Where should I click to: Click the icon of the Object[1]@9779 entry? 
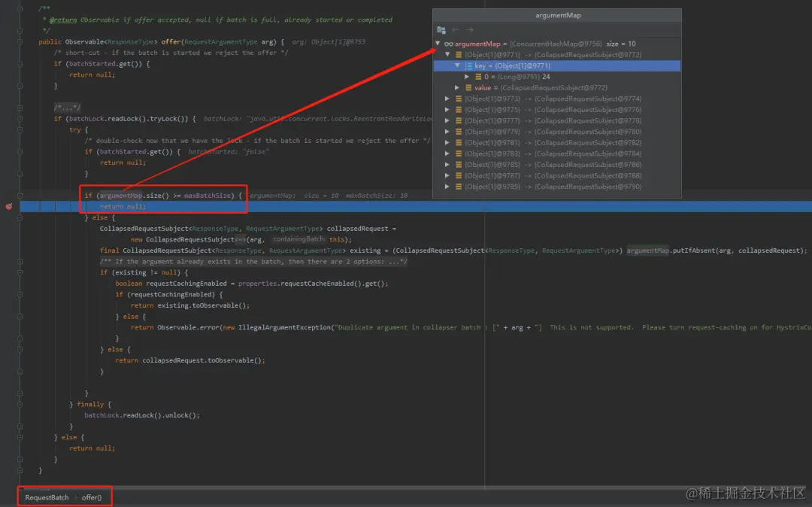(459, 132)
